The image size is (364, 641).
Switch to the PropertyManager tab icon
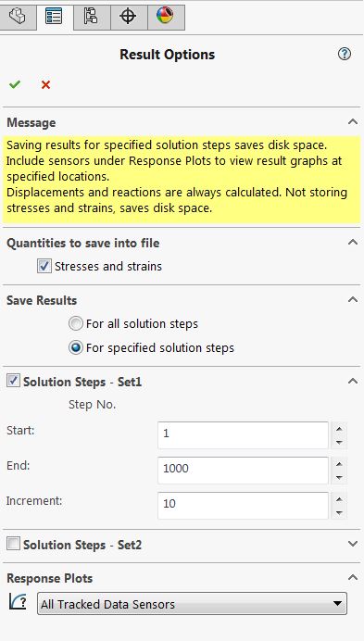[55, 18]
